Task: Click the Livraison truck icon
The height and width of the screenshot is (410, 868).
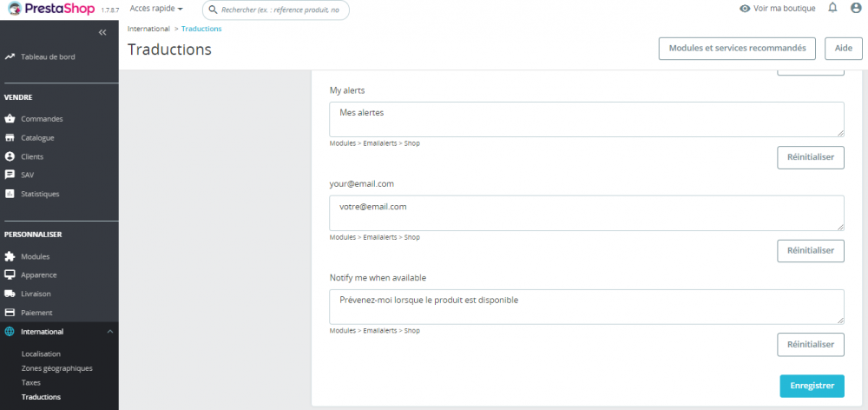Action: [x=10, y=294]
